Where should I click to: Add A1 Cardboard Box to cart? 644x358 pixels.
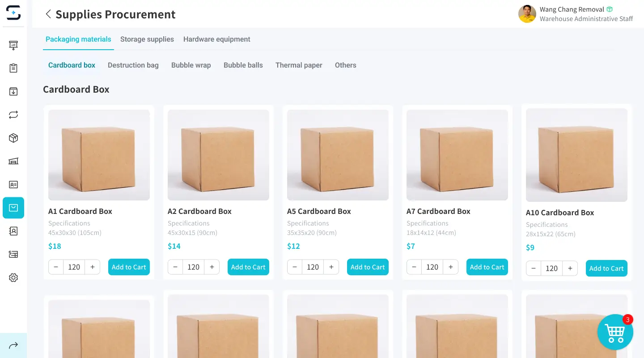129,267
